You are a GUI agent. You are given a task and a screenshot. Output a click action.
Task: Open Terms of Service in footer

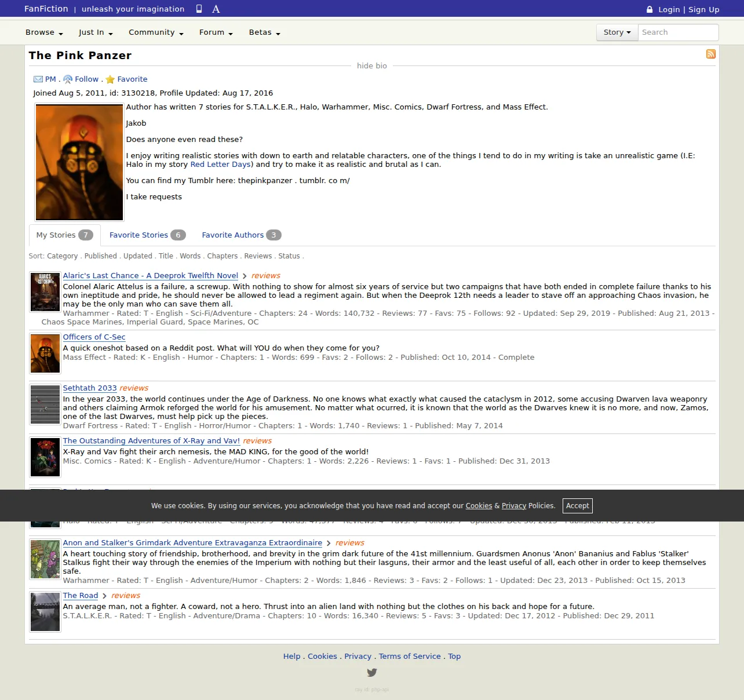click(x=410, y=657)
